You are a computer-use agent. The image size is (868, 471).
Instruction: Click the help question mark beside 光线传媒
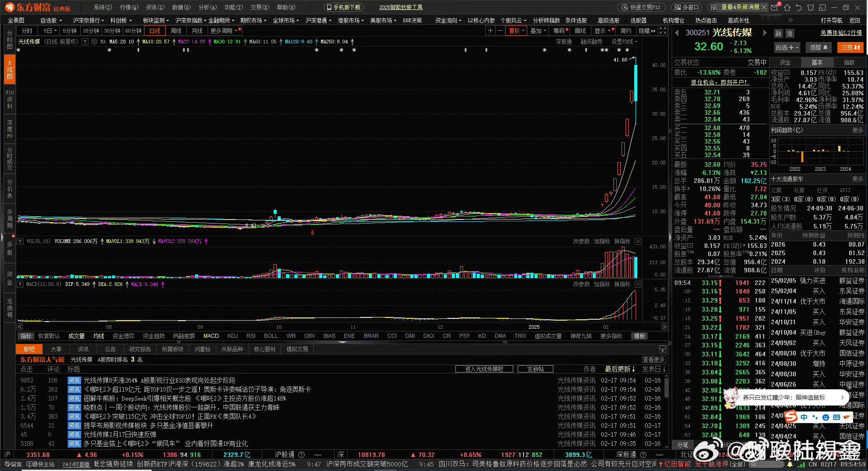click(85, 42)
